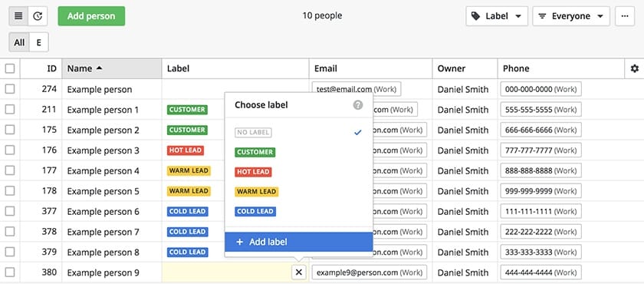Check the box for ID 176
The width and height of the screenshot is (644, 284).
[10, 150]
